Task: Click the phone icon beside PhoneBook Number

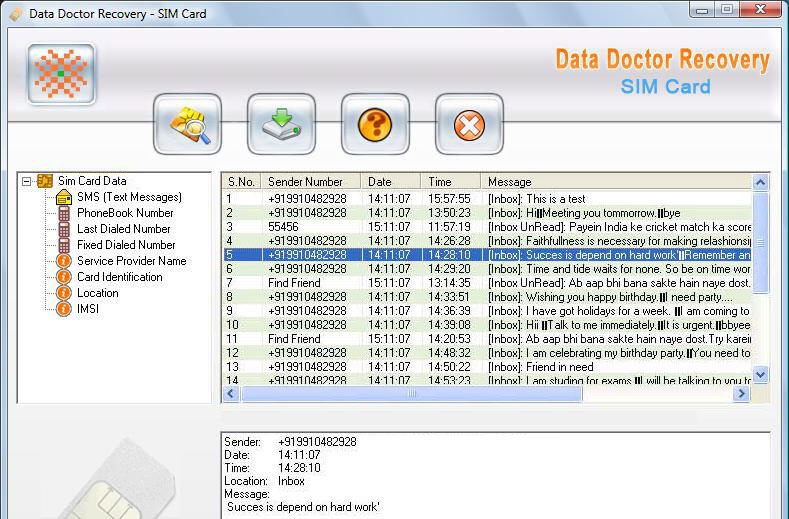Action: click(x=64, y=213)
